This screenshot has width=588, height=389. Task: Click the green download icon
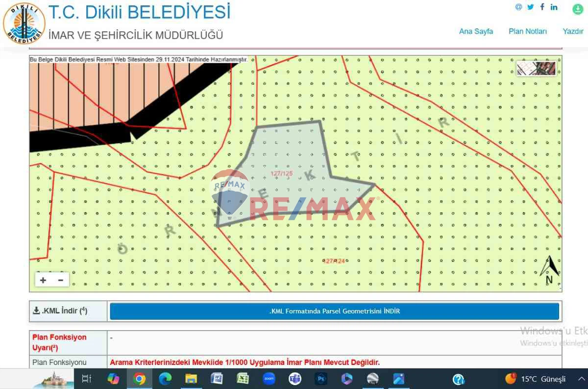coord(578,9)
